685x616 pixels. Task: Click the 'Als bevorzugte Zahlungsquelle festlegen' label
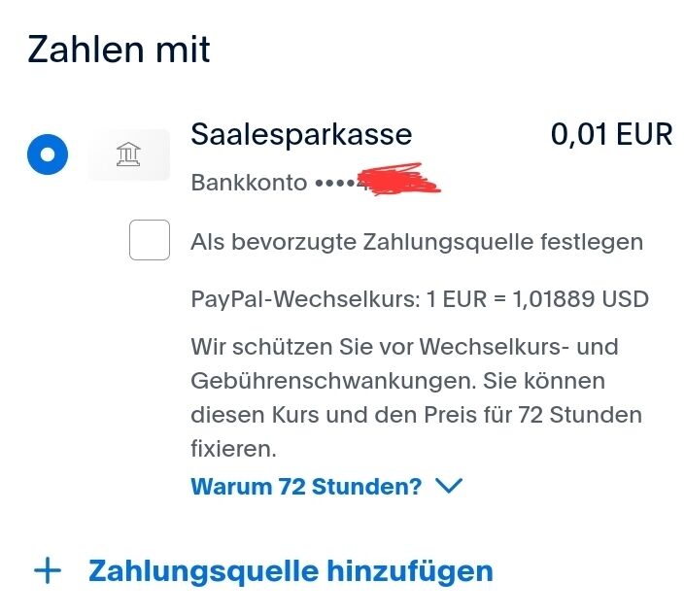(x=417, y=242)
